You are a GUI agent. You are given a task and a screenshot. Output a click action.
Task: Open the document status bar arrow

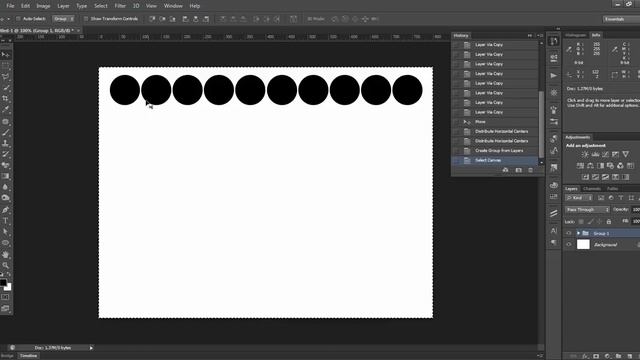[91, 348]
